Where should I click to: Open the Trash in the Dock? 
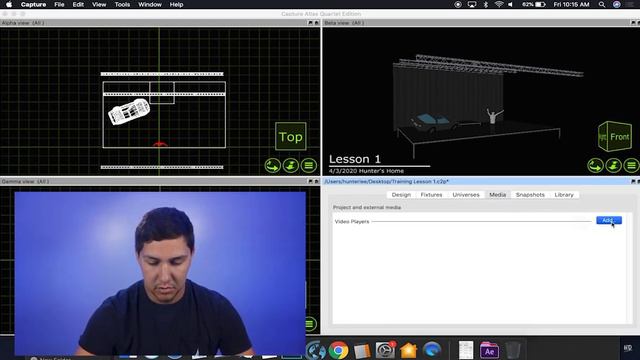(x=513, y=350)
